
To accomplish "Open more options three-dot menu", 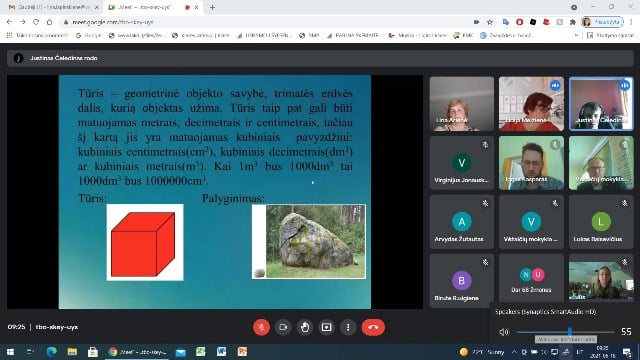I will coord(348,327).
